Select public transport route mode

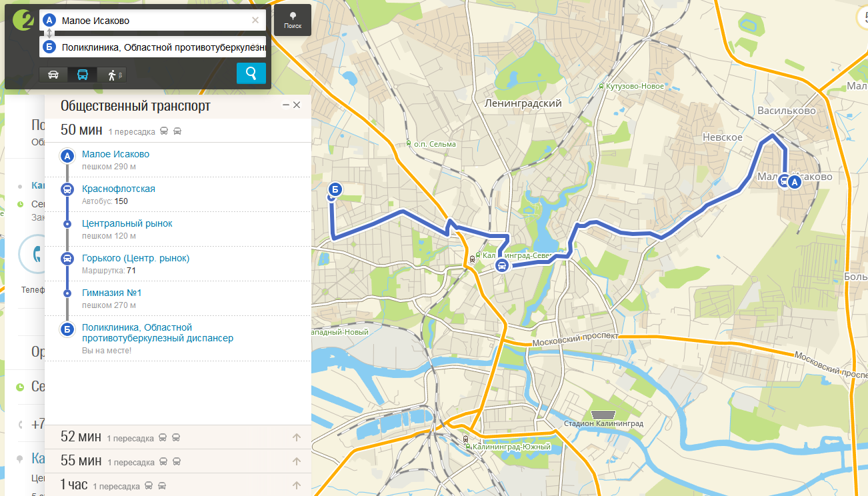pos(82,75)
